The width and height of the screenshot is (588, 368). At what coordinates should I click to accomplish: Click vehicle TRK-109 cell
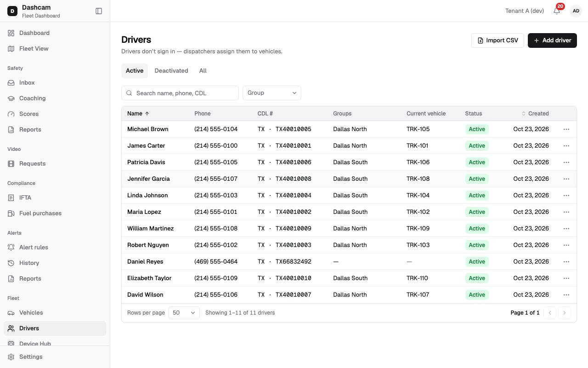[x=418, y=229]
